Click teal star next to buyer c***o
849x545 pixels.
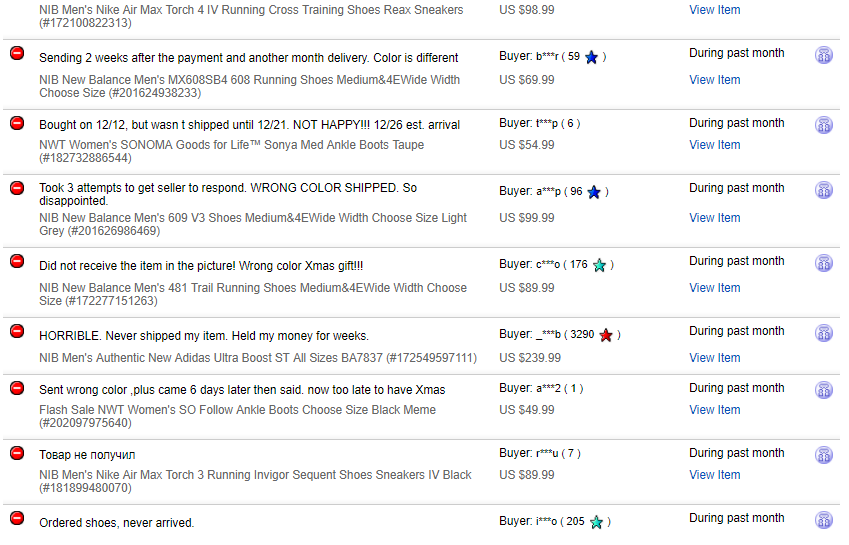[x=599, y=265]
